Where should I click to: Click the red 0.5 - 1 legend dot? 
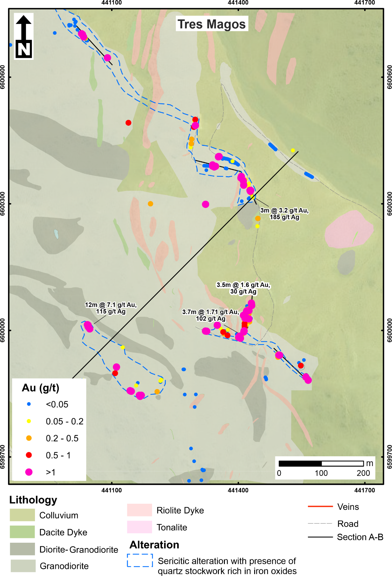[29, 455]
